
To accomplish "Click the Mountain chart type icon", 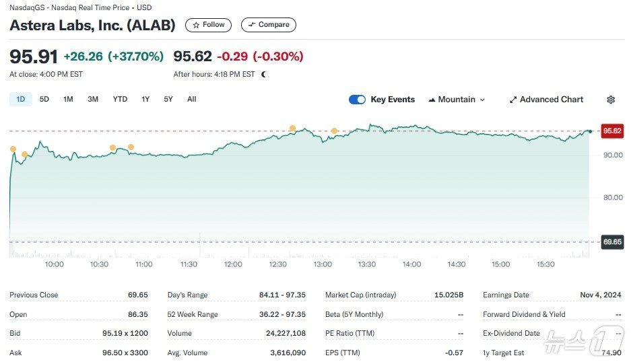I will coord(432,100).
